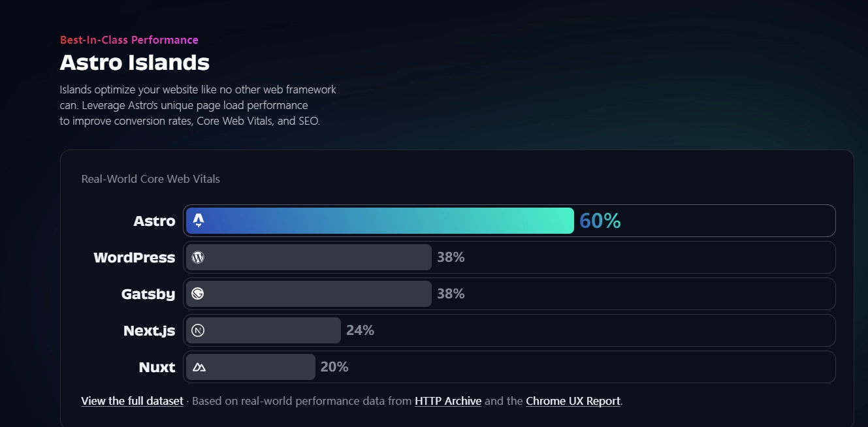Click the Next.js logo icon
Image resolution: width=868 pixels, height=427 pixels.
click(x=198, y=330)
